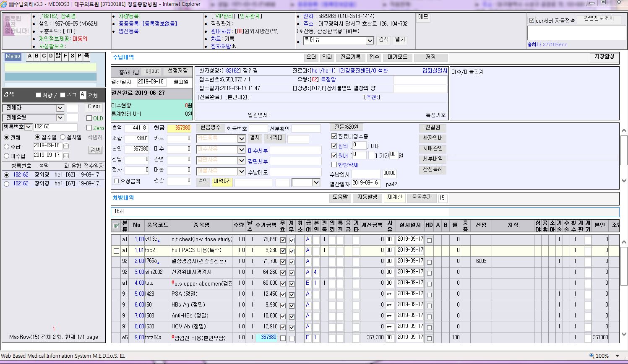Expand the 전체과 department dropdown
The width and height of the screenshot is (628, 364).
pyautogui.click(x=60, y=108)
